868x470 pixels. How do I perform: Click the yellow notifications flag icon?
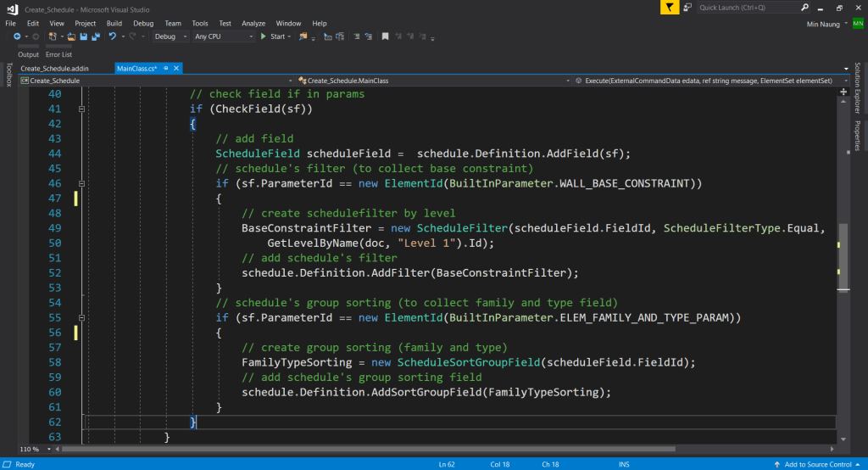click(670, 8)
